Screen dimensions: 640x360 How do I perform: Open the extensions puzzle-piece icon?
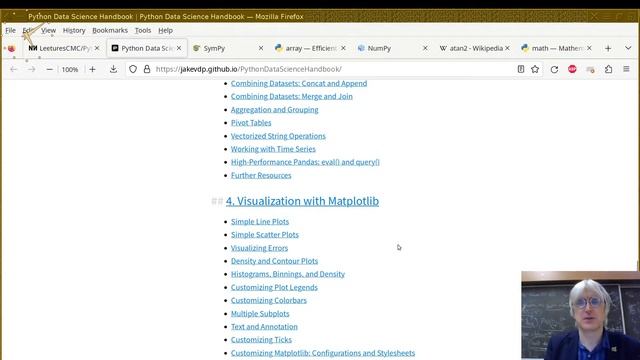608,69
